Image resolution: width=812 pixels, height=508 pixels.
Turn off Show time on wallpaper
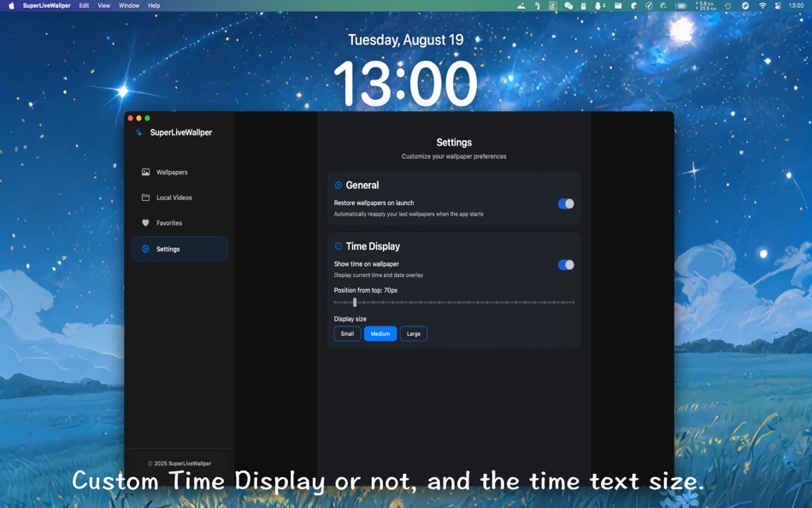coord(565,265)
